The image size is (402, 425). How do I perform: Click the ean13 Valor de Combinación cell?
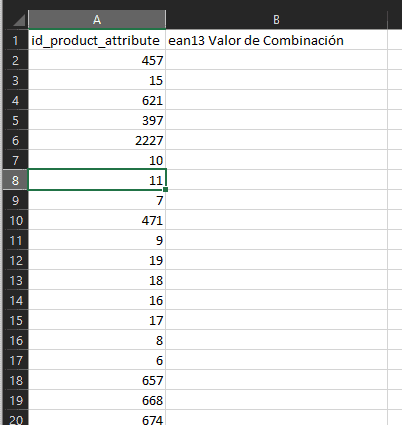pyautogui.click(x=276, y=40)
